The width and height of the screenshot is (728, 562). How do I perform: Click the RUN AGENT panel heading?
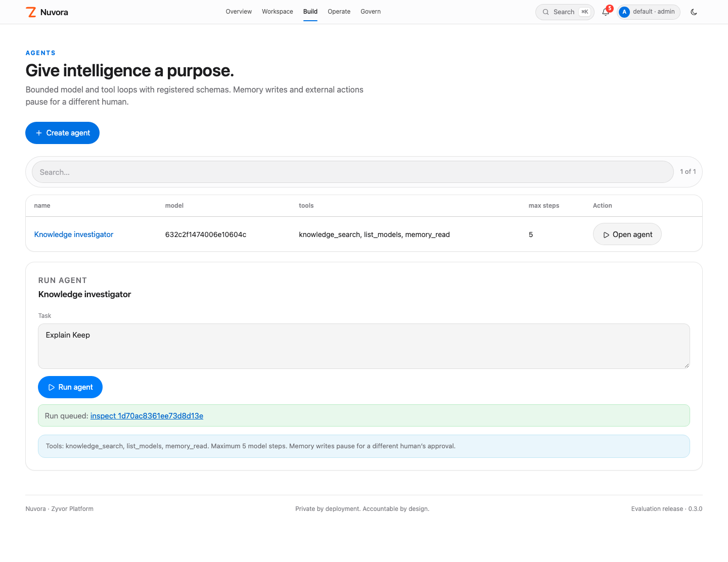[x=63, y=280]
